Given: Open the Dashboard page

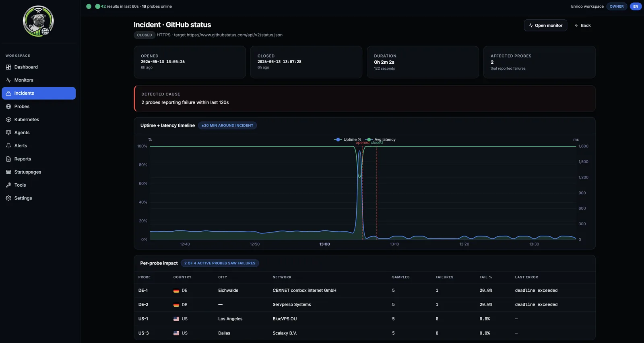Looking at the screenshot, I should pyautogui.click(x=39, y=67).
